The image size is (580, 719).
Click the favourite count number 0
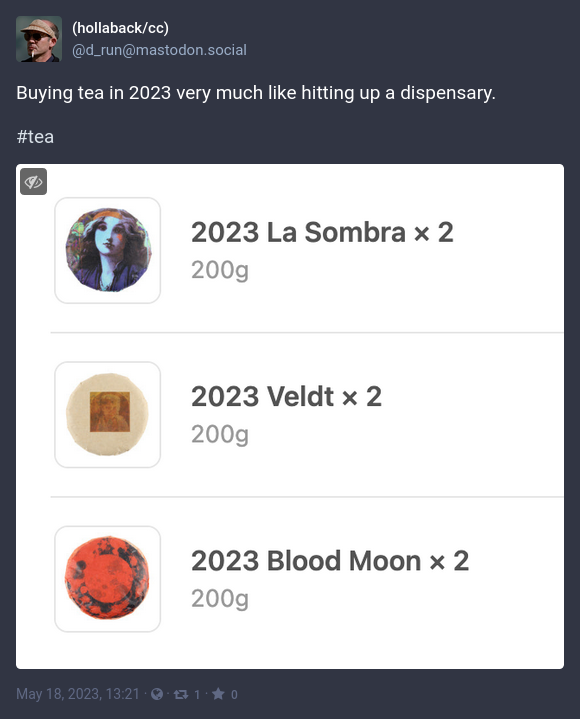tap(234, 694)
